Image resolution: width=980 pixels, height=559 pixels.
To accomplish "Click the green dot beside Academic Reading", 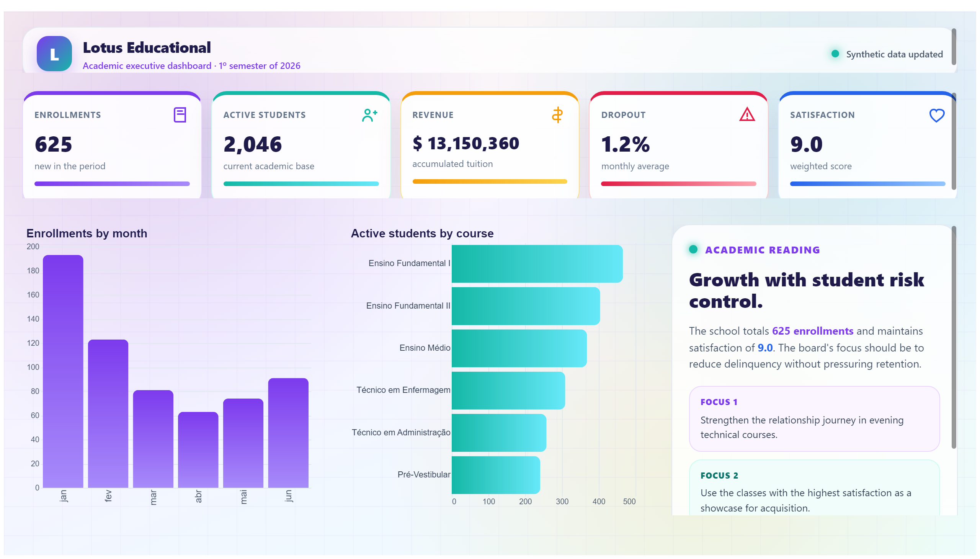I will click(x=693, y=249).
